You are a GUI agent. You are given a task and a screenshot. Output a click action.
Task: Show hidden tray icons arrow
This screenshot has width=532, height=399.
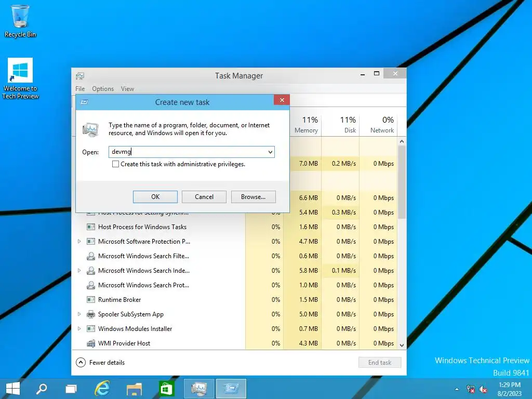(x=457, y=389)
